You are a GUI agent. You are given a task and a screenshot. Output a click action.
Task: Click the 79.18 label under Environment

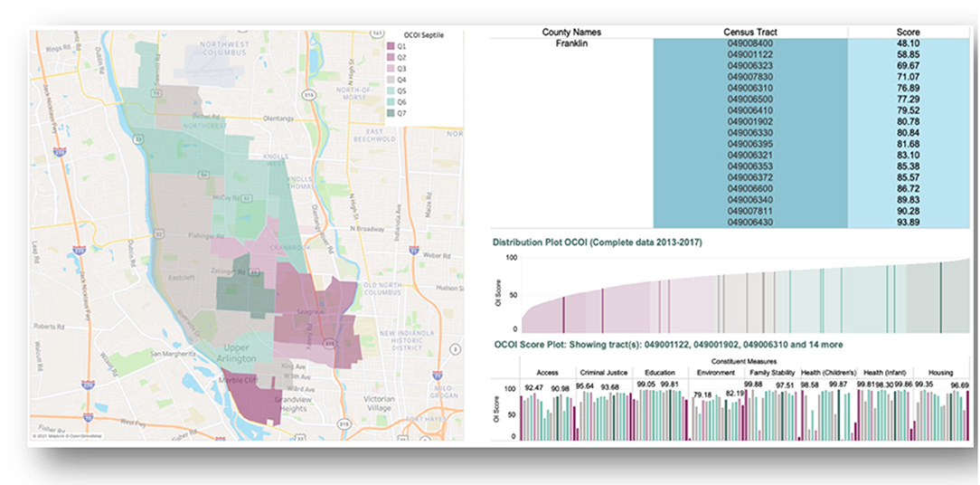[703, 395]
